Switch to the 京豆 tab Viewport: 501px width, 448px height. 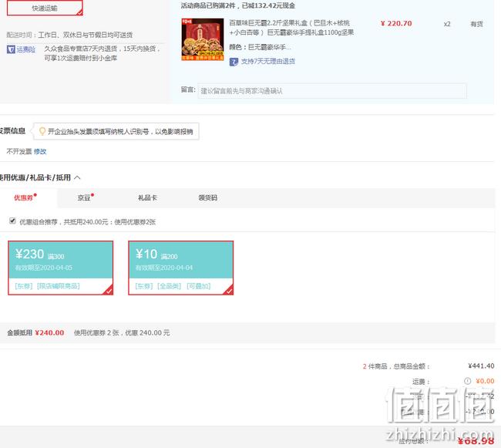coord(86,197)
